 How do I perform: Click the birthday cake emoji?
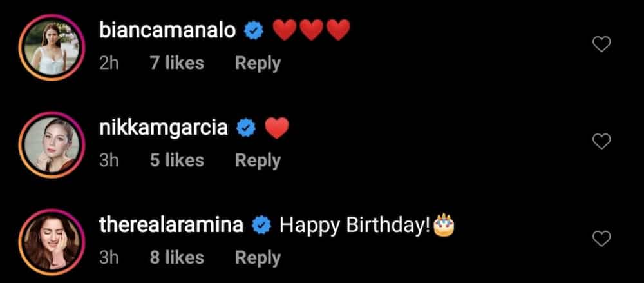tap(444, 225)
